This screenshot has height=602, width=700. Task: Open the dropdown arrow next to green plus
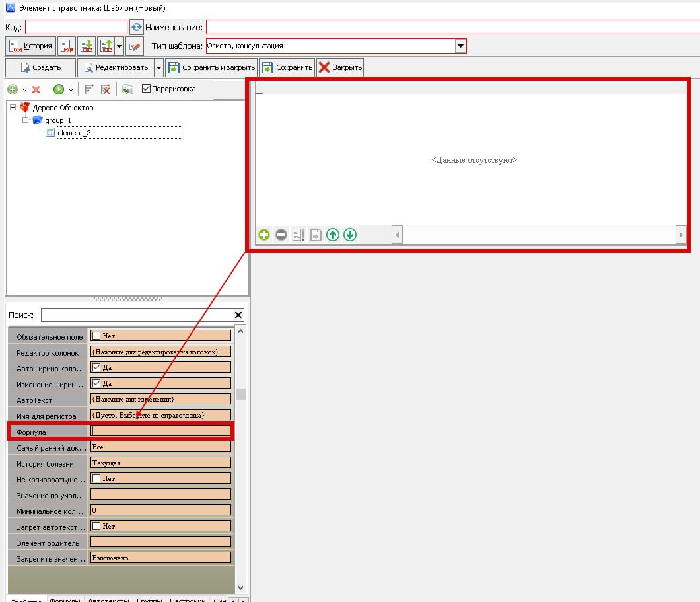(24, 90)
